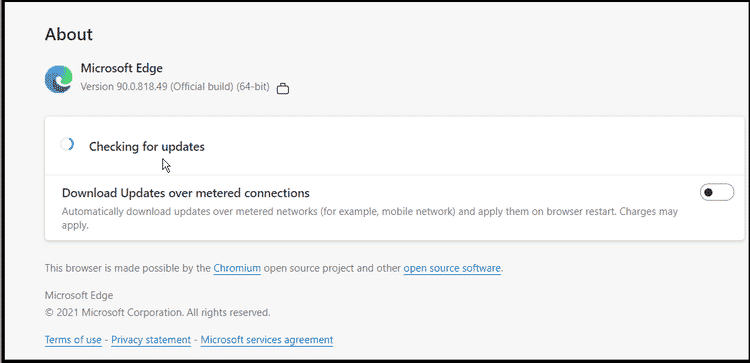Click the Download Updates over metered connections heading
750x363 pixels.
pos(186,193)
